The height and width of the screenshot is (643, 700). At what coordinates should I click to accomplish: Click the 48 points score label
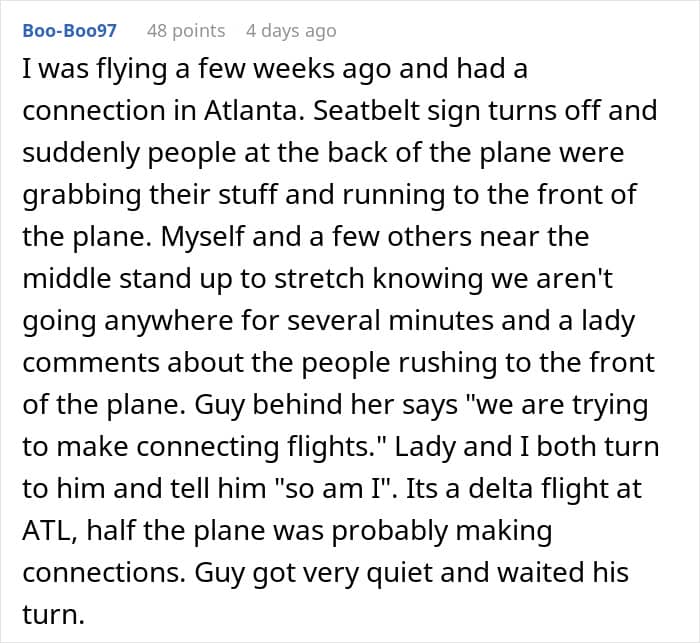[x=186, y=31]
